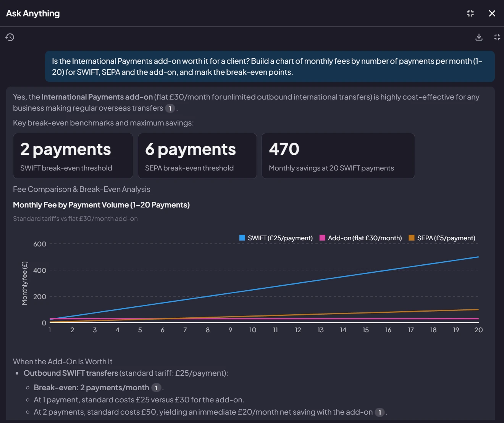Click the 'Standard tariffs vs flat £30/month add-on' subtitle
The height and width of the screenshot is (423, 504).
coord(75,219)
